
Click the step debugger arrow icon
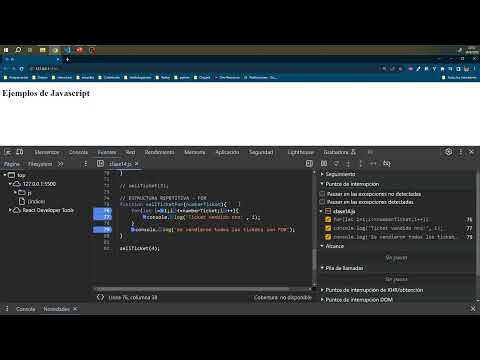coord(373,164)
